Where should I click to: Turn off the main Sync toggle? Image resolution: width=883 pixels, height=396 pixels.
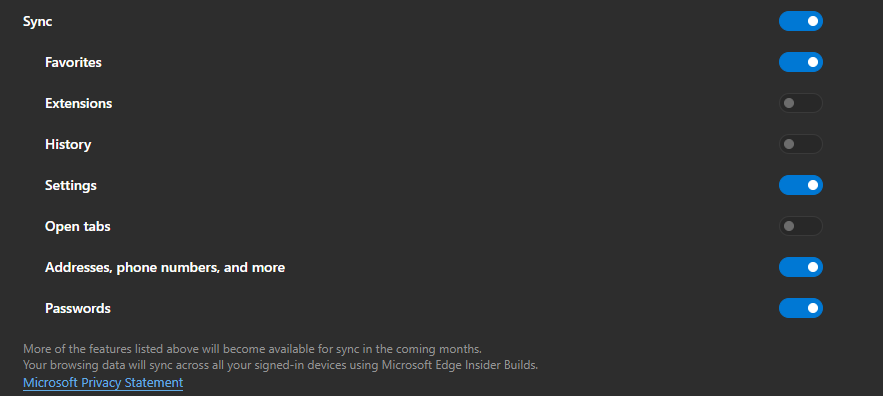pyautogui.click(x=800, y=21)
